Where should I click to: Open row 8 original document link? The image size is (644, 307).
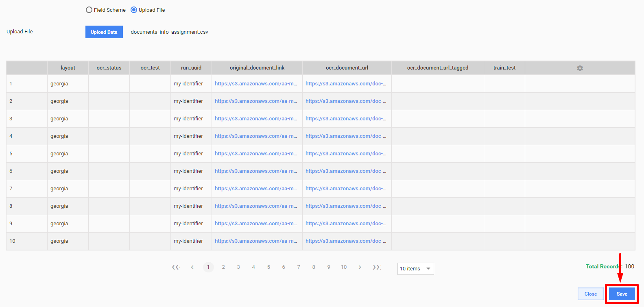click(x=256, y=206)
